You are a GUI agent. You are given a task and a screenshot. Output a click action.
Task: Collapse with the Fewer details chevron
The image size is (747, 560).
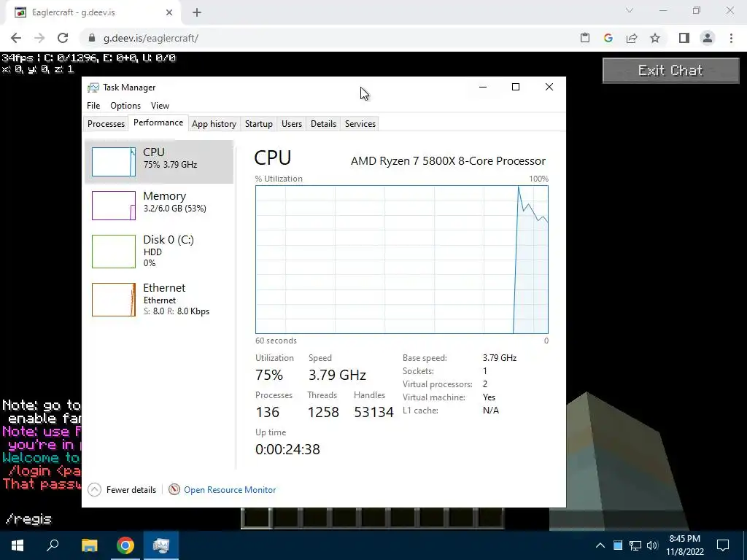pyautogui.click(x=95, y=489)
